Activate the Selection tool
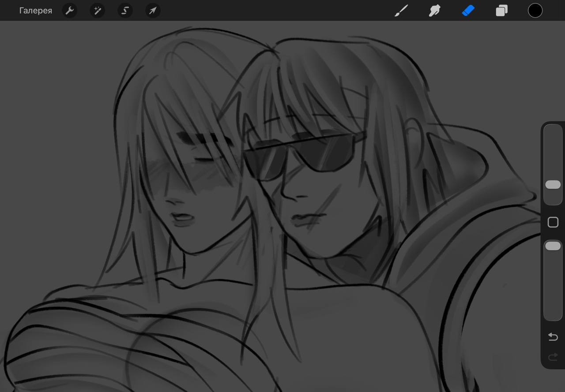Image resolution: width=565 pixels, height=392 pixels. click(125, 11)
